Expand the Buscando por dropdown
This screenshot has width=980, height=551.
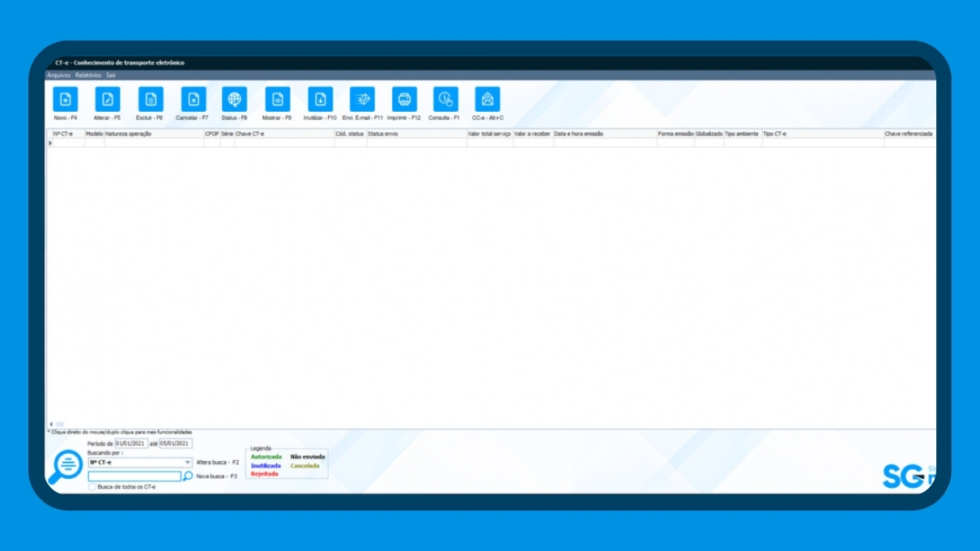click(x=188, y=462)
